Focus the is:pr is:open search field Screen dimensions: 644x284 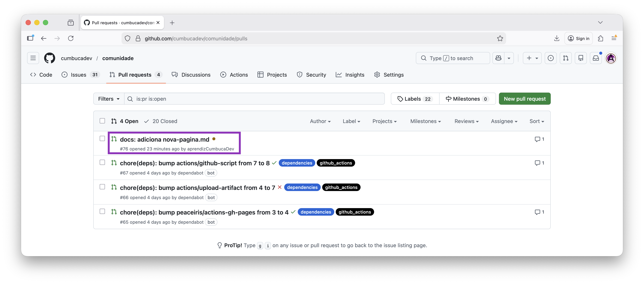coord(254,99)
